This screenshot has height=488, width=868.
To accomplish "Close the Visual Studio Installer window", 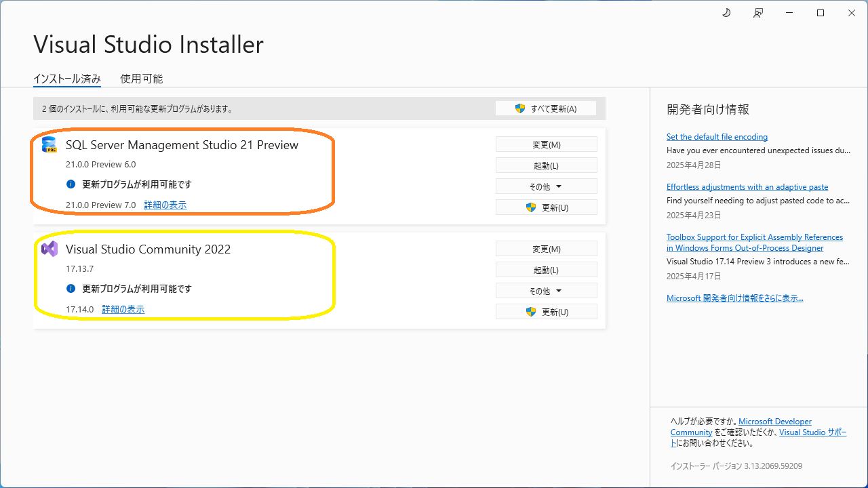I will pyautogui.click(x=852, y=13).
